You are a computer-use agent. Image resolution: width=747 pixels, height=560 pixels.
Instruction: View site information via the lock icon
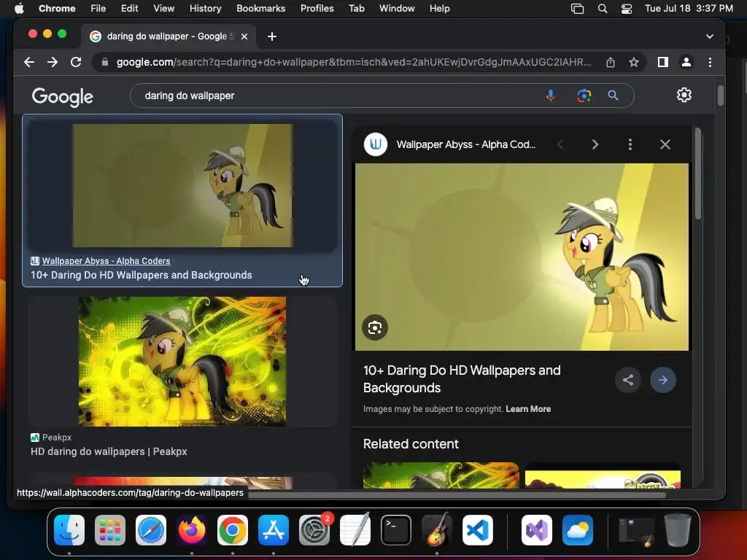105,63
